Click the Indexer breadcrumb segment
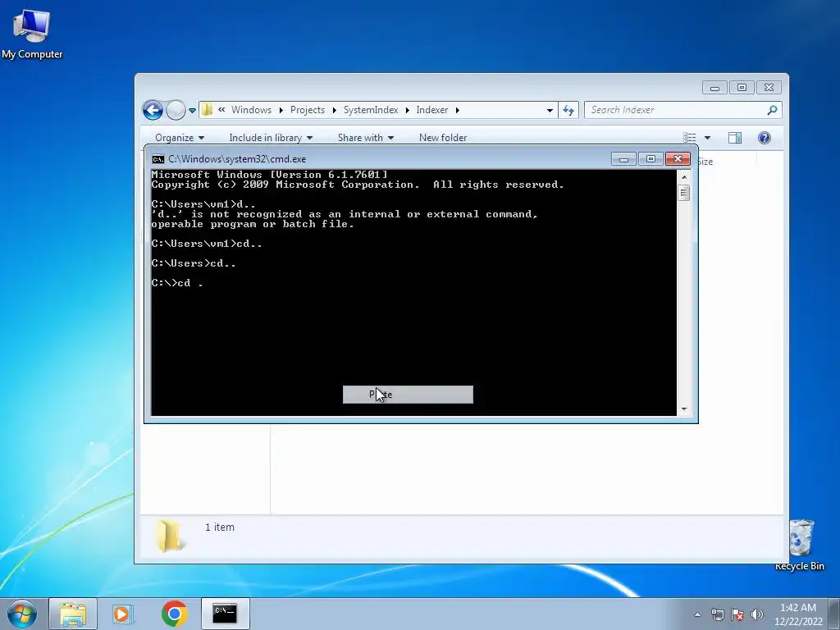The width and height of the screenshot is (840, 630). tap(431, 110)
